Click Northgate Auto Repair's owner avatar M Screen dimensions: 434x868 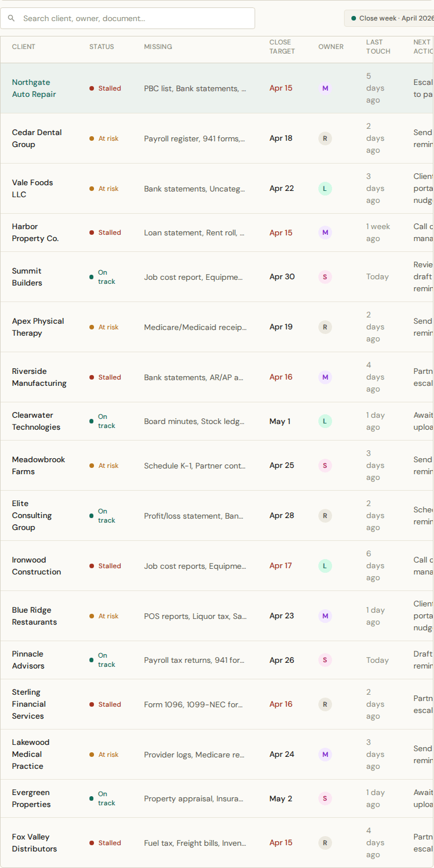pyautogui.click(x=325, y=88)
